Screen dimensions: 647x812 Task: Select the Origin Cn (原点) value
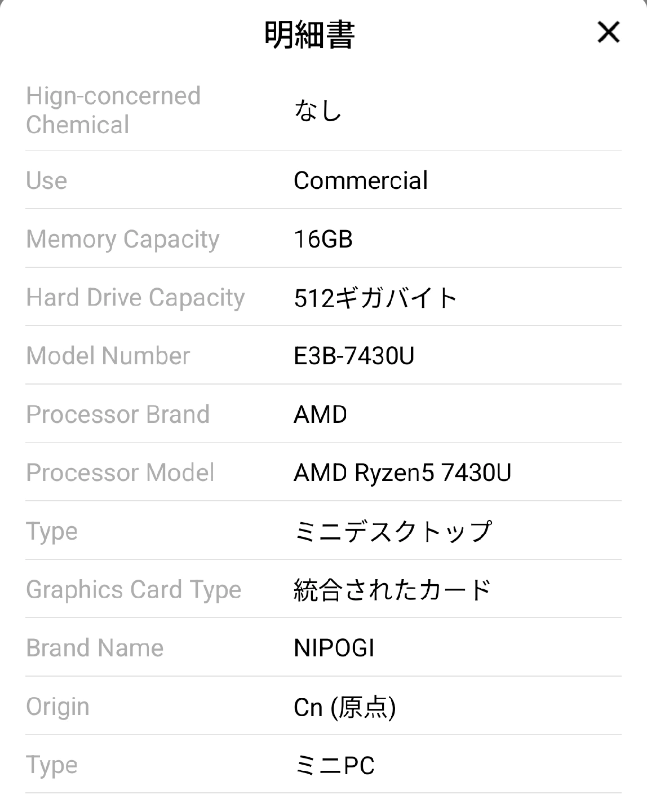344,707
